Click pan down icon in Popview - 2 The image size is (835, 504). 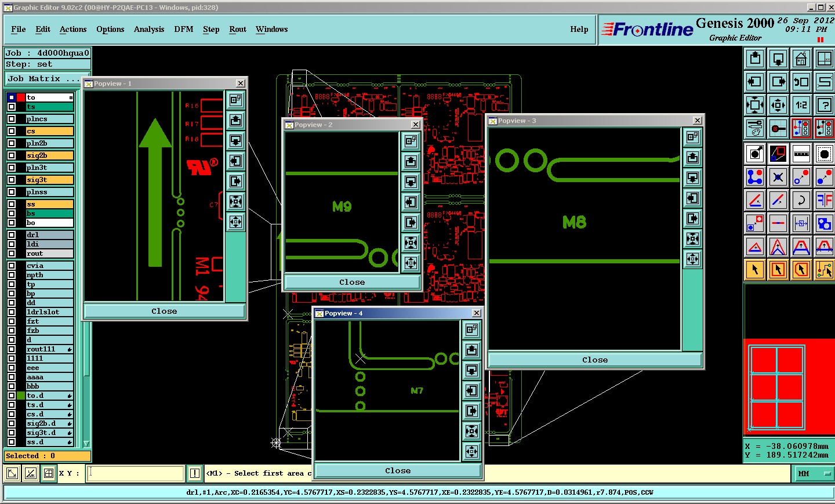click(411, 182)
